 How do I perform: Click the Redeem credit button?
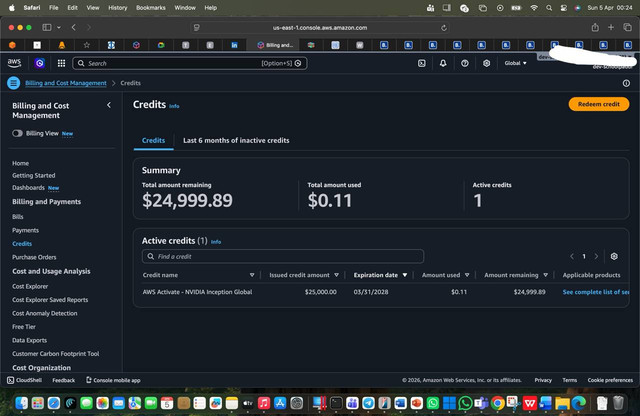click(x=599, y=104)
